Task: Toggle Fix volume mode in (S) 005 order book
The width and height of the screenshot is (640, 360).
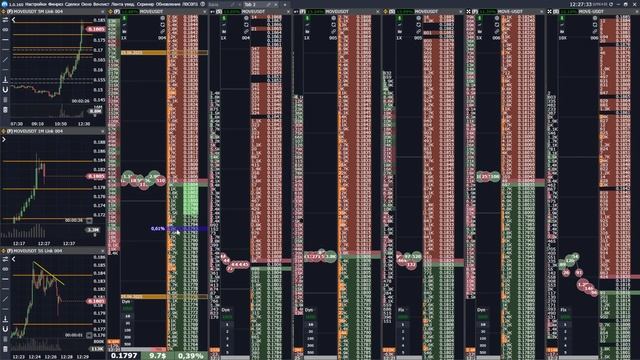Action: tap(401, 310)
